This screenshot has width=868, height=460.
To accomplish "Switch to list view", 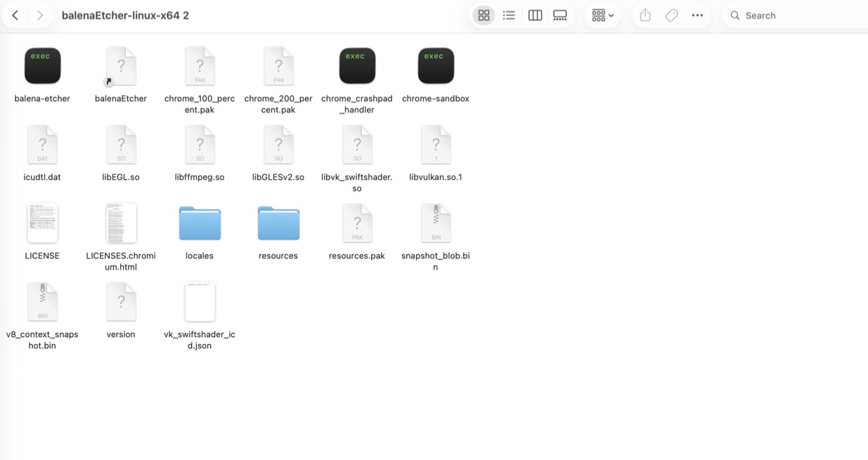I will tap(509, 15).
